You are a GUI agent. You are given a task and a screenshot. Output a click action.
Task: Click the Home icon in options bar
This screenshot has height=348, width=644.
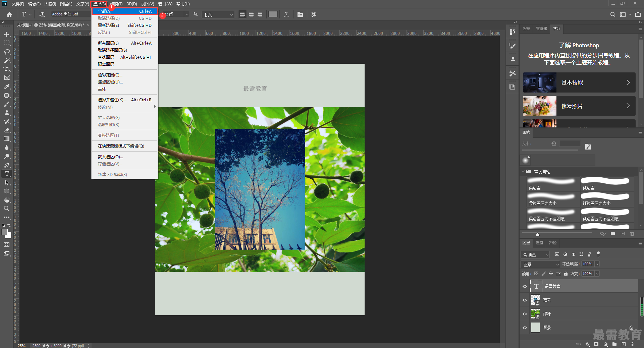tap(9, 14)
